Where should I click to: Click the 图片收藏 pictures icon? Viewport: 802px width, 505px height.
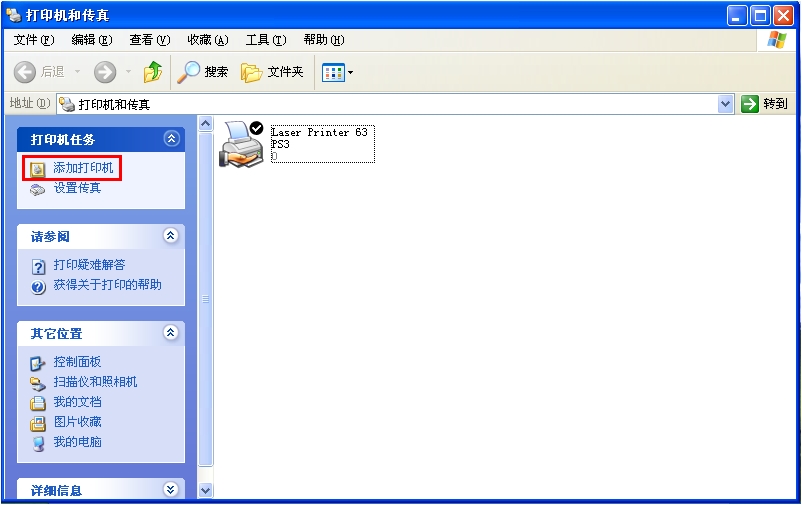coord(37,423)
